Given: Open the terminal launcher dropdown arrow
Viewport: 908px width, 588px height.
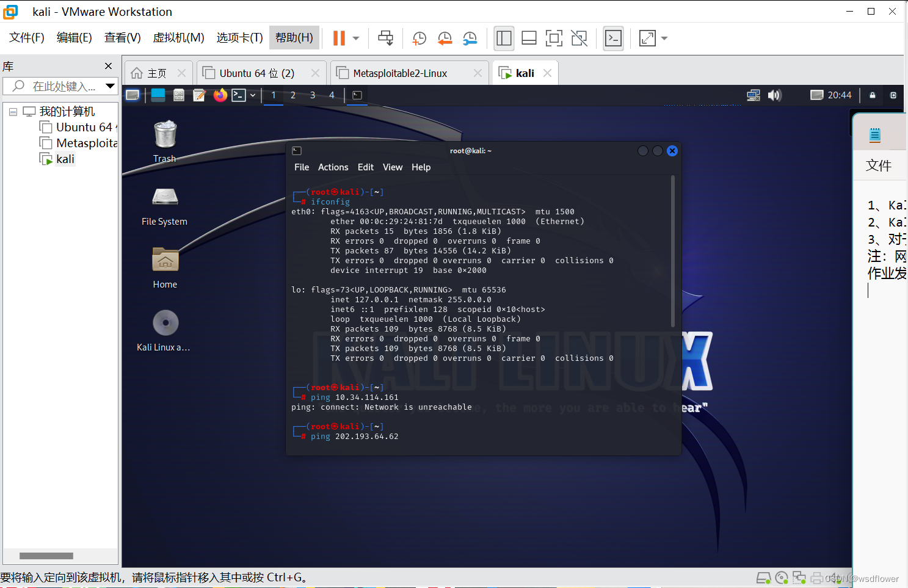Looking at the screenshot, I should tap(253, 95).
